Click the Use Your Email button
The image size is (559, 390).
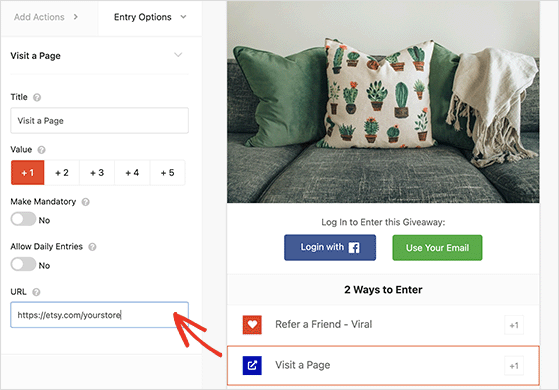(x=437, y=248)
